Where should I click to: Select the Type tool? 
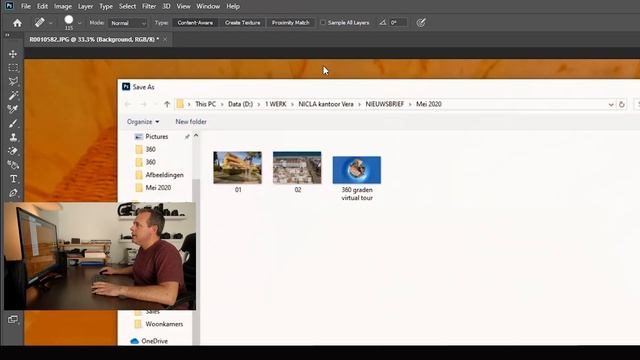point(13,179)
